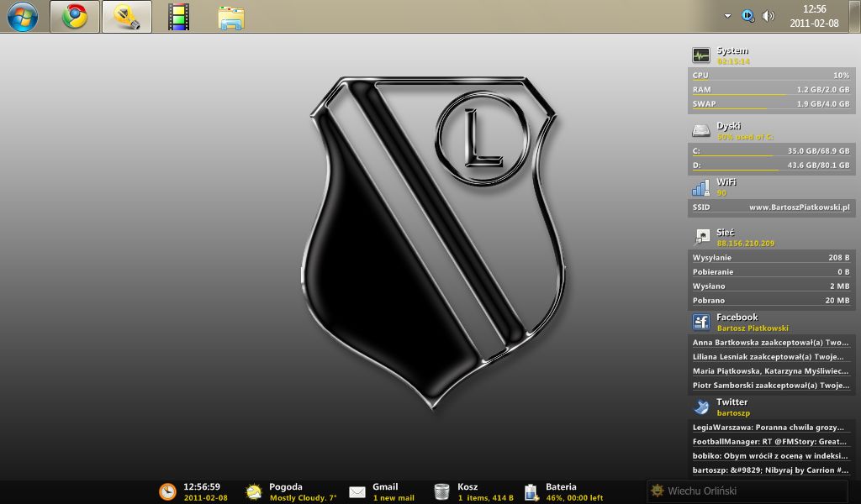Open the Facebook widget icon

pos(701,322)
